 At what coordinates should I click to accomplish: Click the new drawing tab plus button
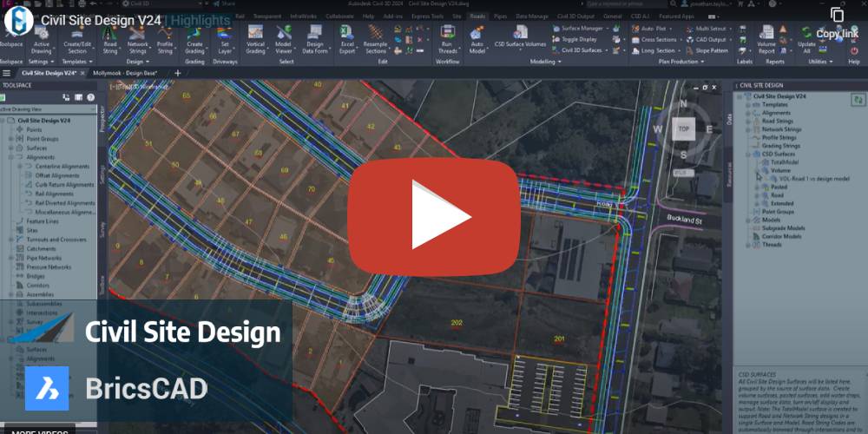pyautogui.click(x=178, y=73)
